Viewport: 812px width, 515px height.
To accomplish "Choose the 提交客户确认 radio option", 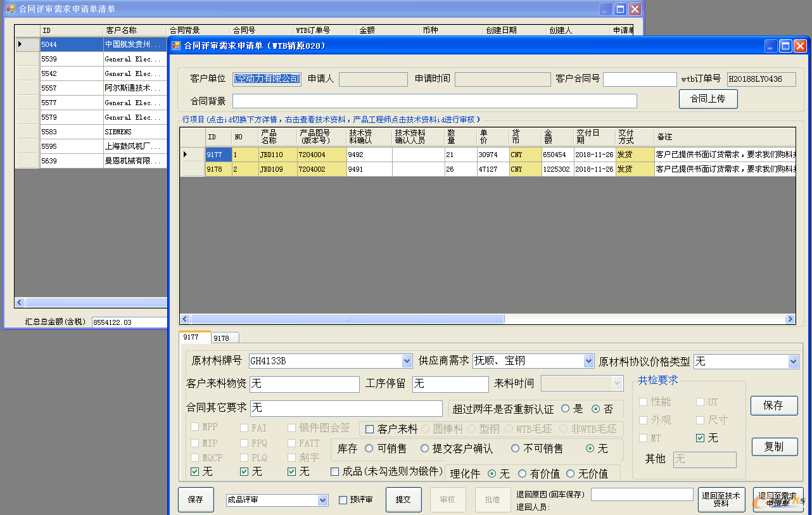I will [x=424, y=448].
